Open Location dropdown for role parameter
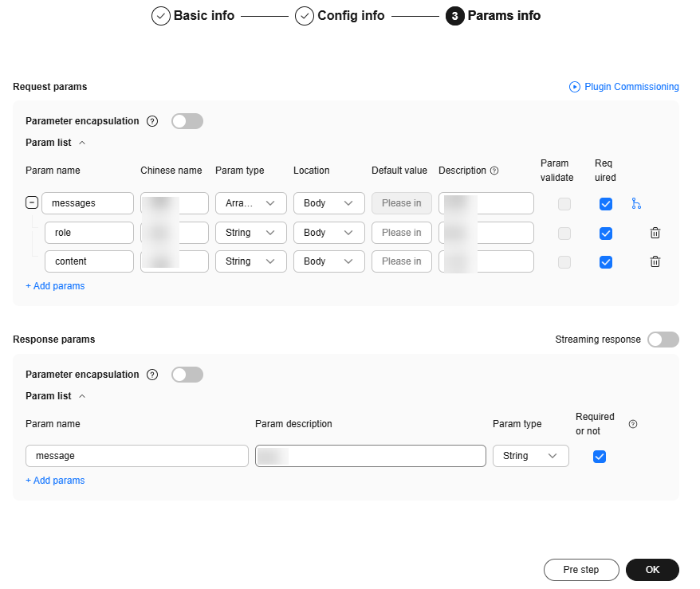The height and width of the screenshot is (589, 700). (x=328, y=233)
